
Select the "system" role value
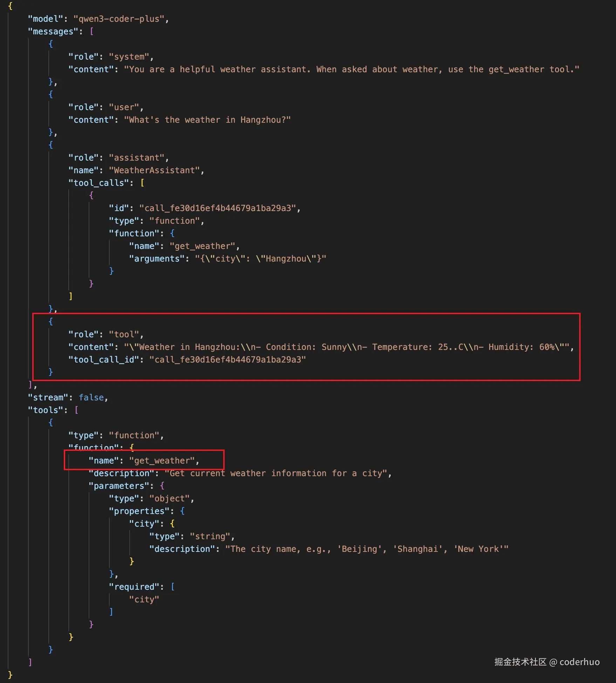click(x=129, y=57)
